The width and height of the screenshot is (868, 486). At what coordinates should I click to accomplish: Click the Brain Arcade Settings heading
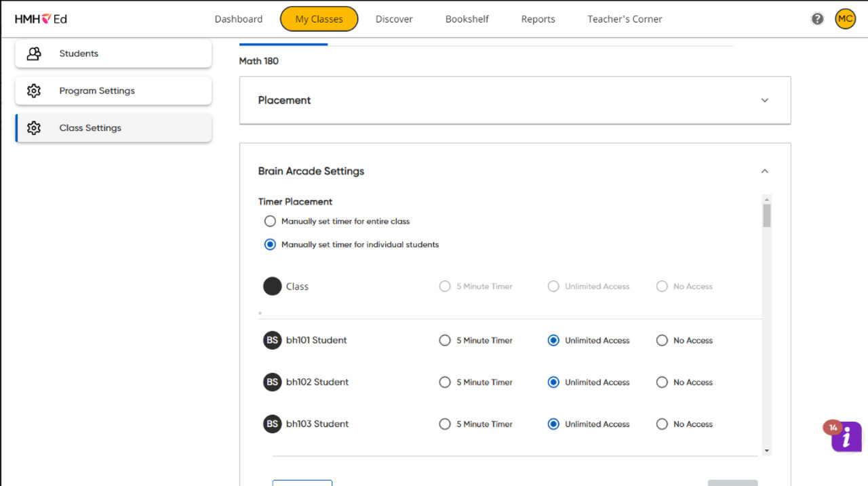coord(311,171)
